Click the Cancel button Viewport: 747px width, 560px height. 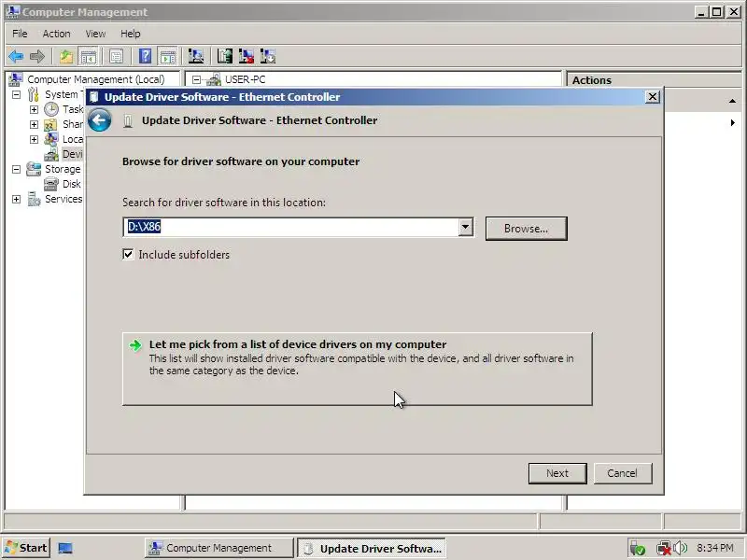coord(622,473)
